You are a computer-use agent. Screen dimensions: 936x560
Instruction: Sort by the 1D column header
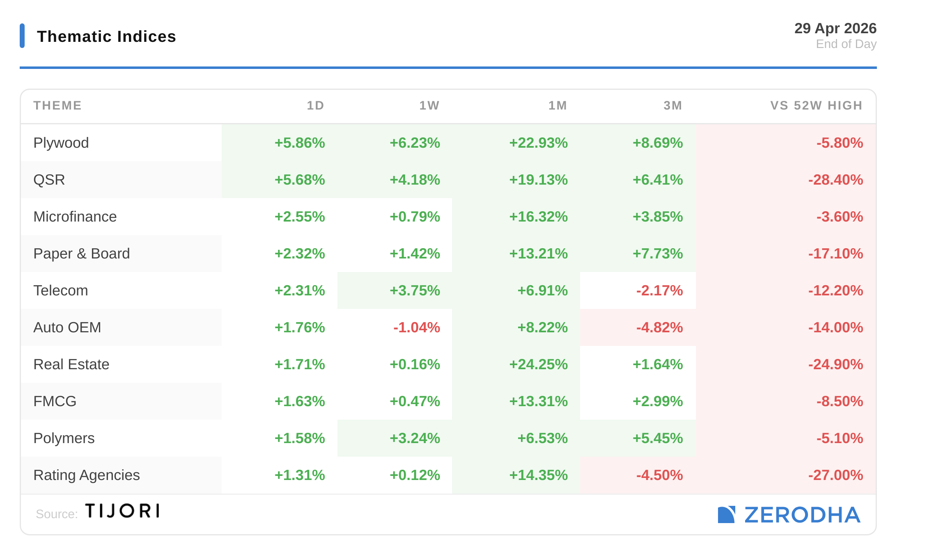click(315, 105)
